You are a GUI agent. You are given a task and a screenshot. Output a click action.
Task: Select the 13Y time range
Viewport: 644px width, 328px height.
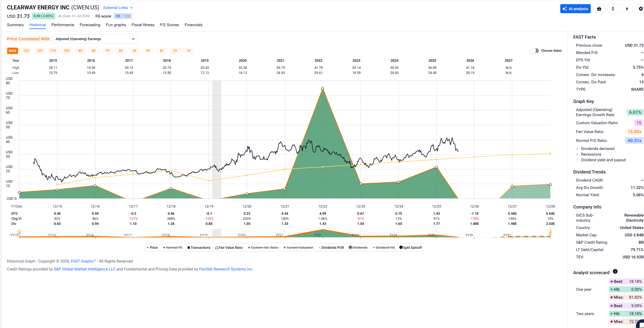point(26,51)
